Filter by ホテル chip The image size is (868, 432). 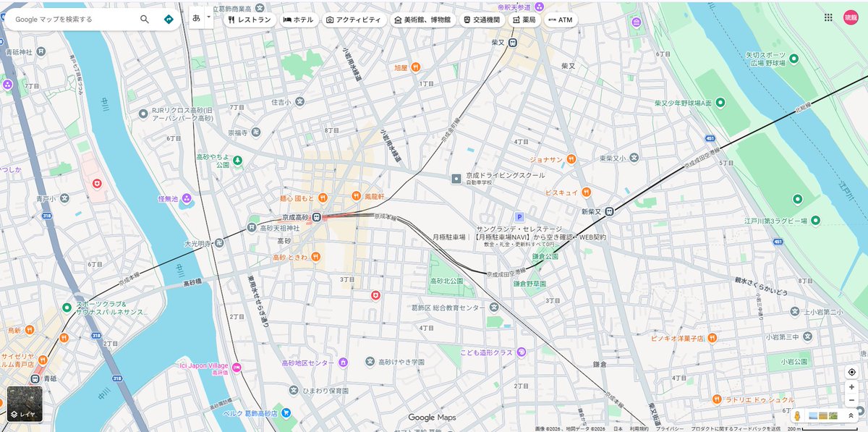point(298,20)
